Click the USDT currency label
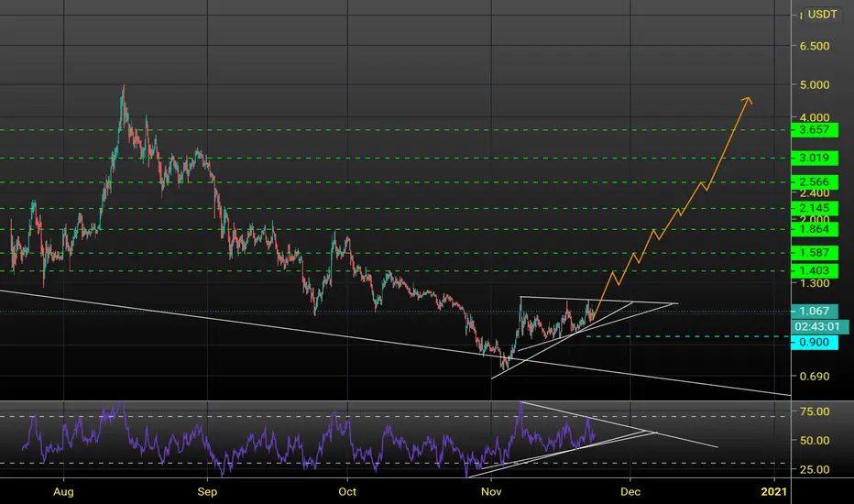This screenshot has height=504, width=854. click(x=822, y=15)
